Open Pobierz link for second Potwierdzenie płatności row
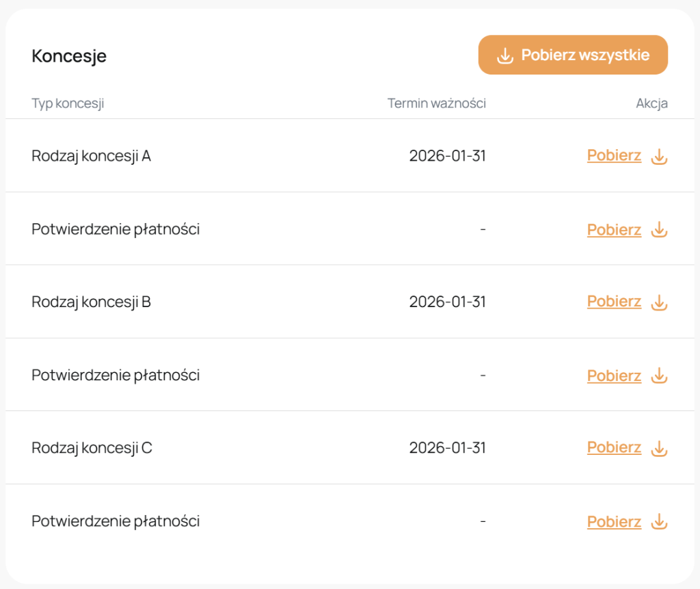Viewport: 700px width, 589px height. (x=614, y=376)
